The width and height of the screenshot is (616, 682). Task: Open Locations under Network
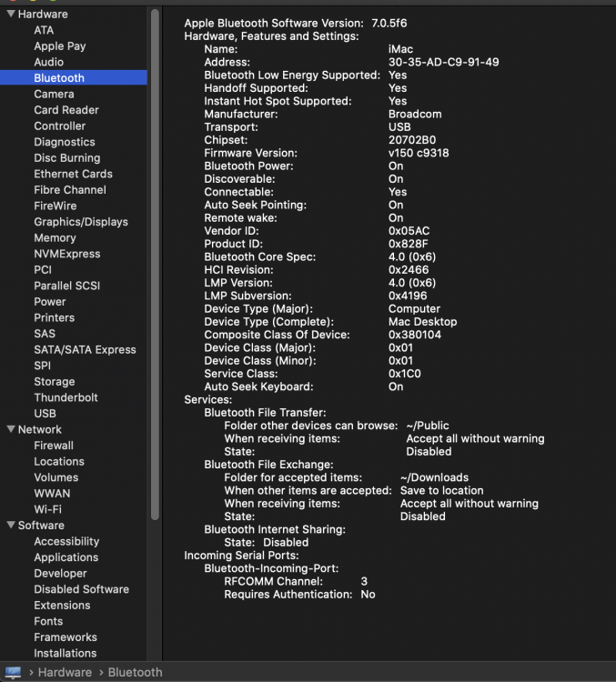(59, 461)
